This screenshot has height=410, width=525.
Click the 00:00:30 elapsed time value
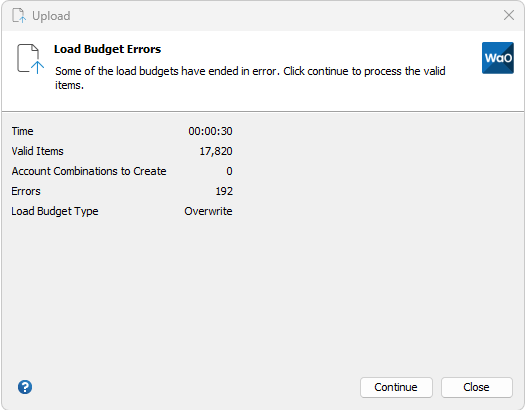point(210,131)
